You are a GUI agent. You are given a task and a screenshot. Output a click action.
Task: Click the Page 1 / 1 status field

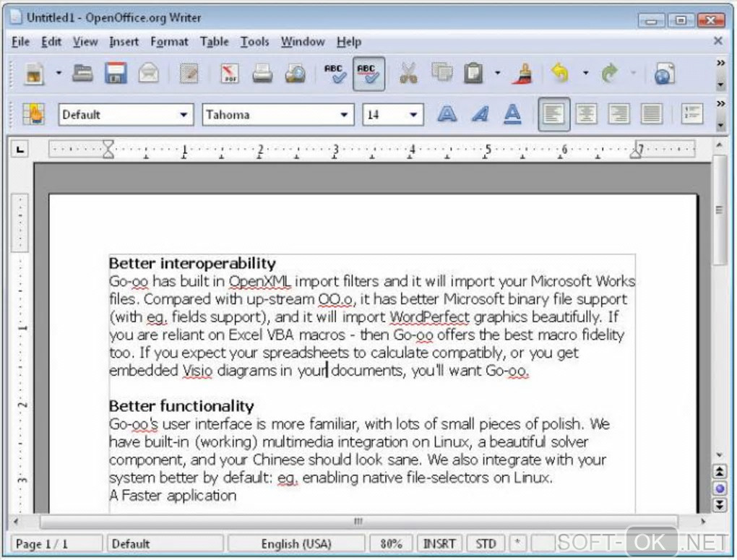click(x=56, y=544)
